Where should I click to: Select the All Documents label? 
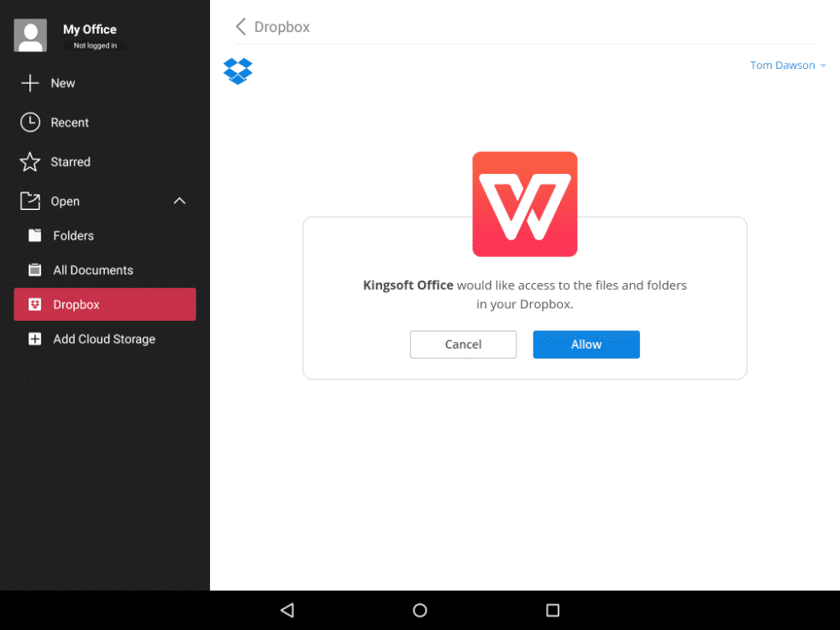pyautogui.click(x=93, y=270)
